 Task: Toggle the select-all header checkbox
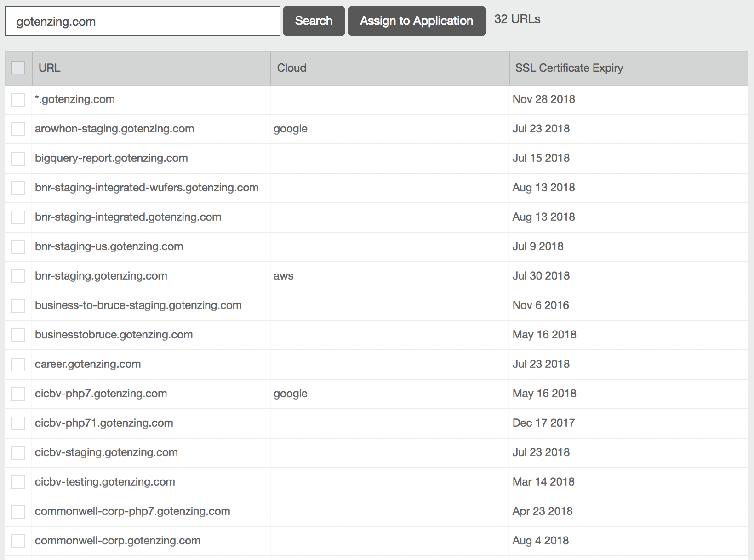pyautogui.click(x=18, y=68)
